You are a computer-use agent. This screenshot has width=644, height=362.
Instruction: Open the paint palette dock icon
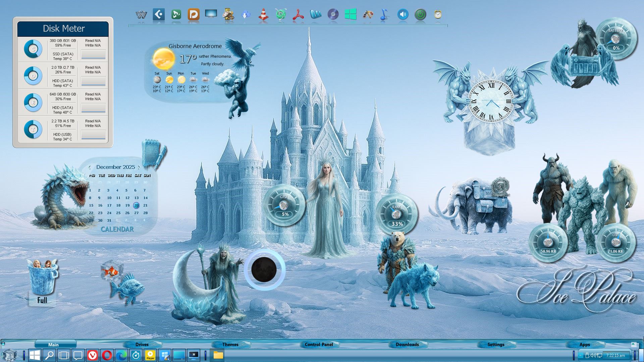[368, 15]
